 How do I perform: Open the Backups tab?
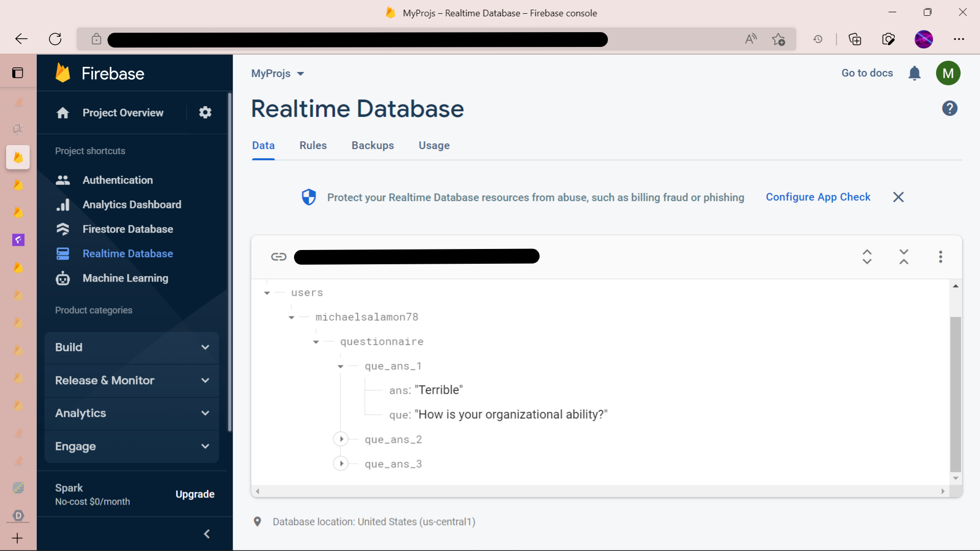click(x=373, y=145)
